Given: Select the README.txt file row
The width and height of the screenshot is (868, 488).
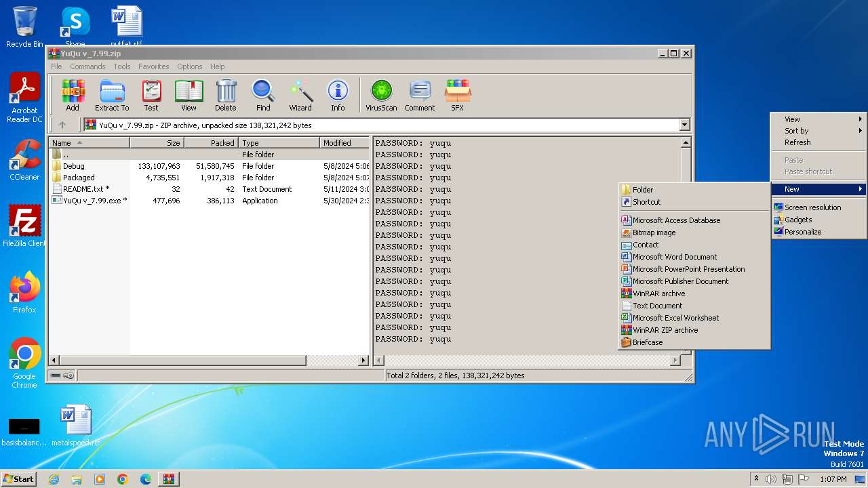Looking at the screenshot, I should (210, 189).
